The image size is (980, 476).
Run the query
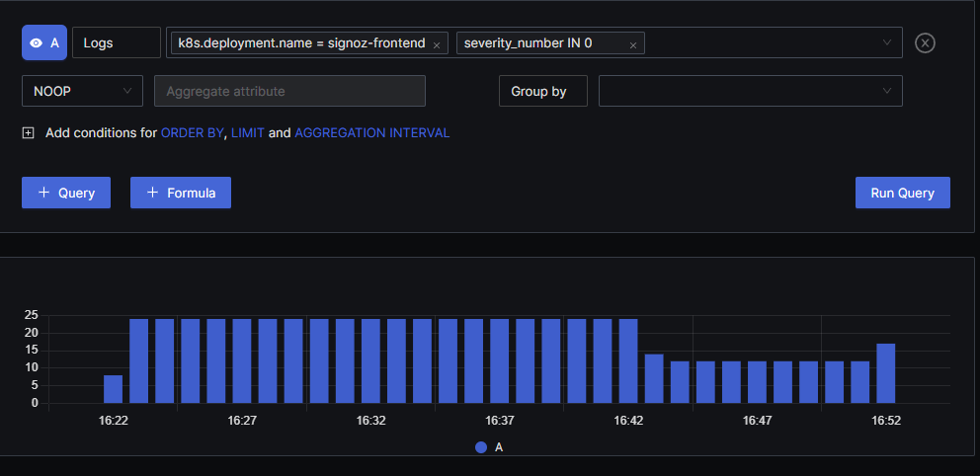(x=903, y=193)
